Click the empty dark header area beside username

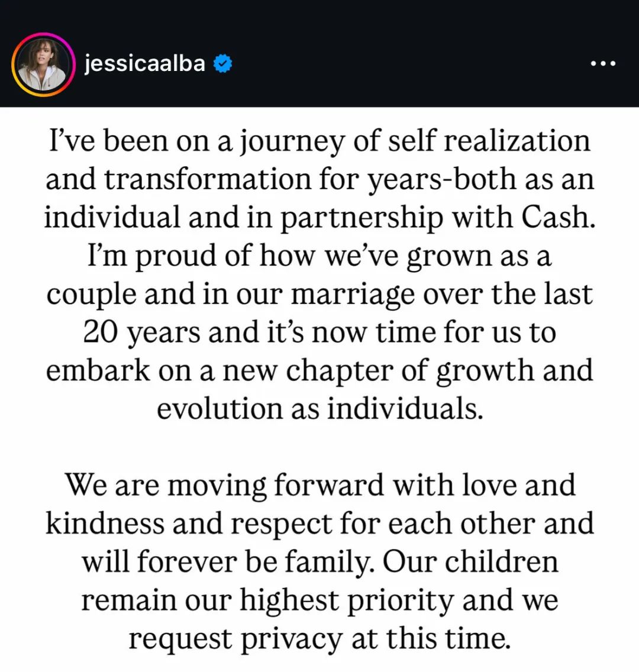click(x=407, y=63)
